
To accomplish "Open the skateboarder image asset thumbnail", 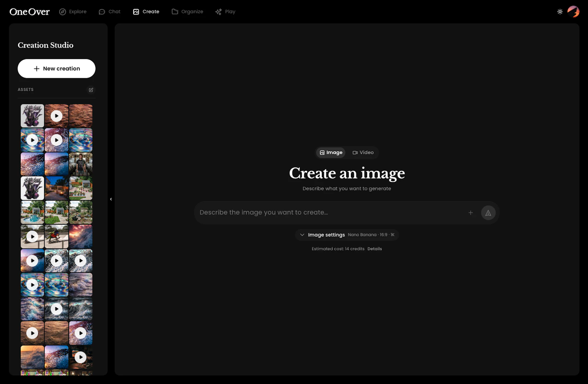I will click(x=57, y=237).
